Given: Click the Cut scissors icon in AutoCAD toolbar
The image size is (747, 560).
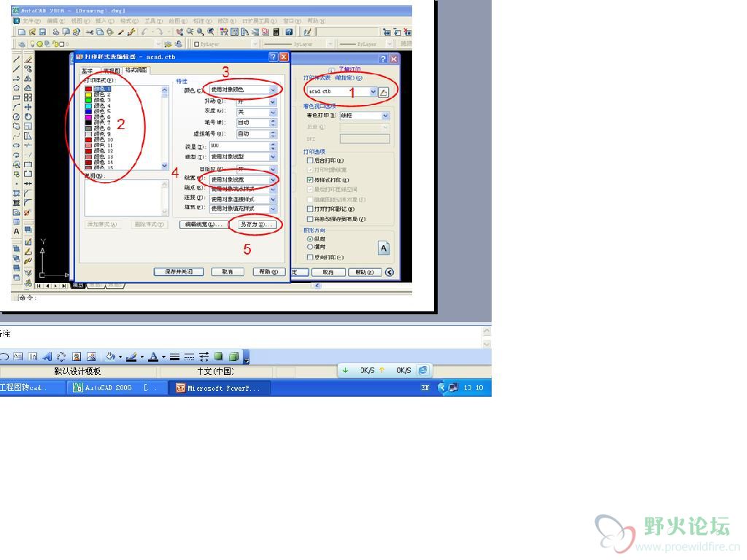Looking at the screenshot, I should coord(90,32).
